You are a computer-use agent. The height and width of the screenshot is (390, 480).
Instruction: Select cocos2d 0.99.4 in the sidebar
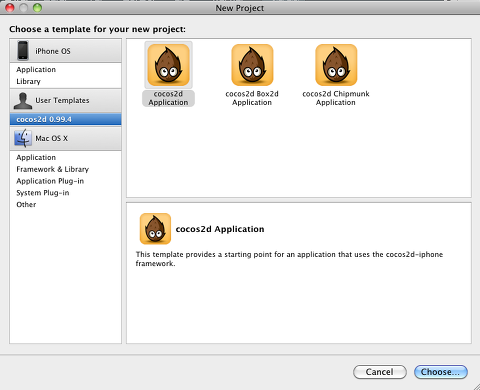pyautogui.click(x=66, y=119)
